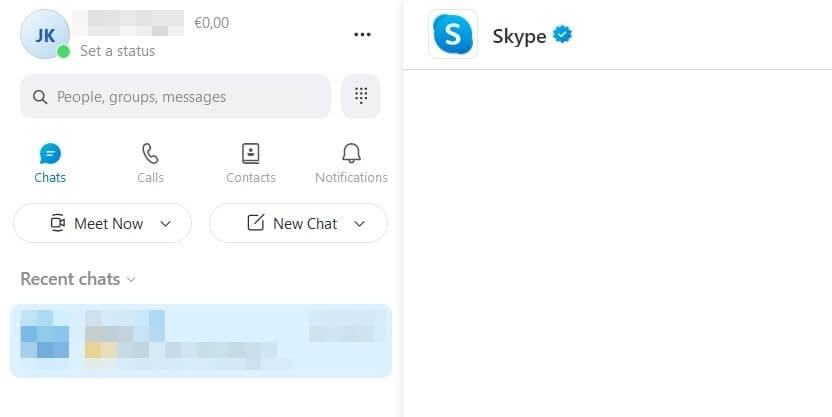
Task: Open the Notifications tab
Action: 351,163
